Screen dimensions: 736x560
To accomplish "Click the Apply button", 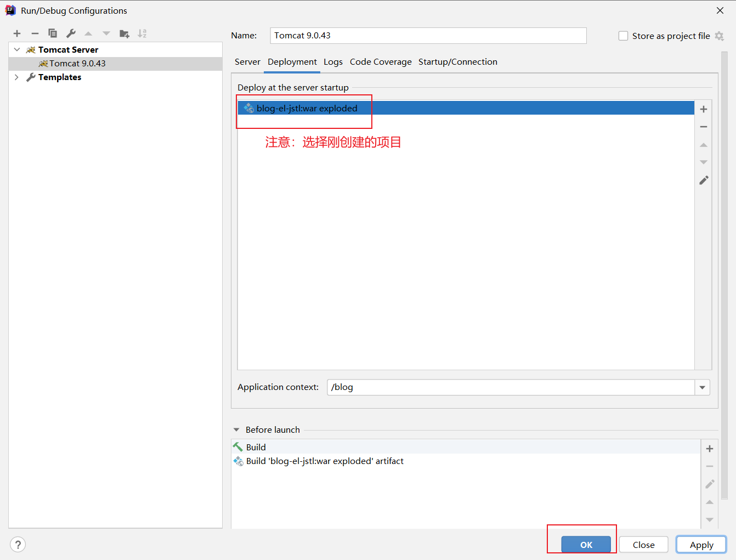I will [x=701, y=545].
